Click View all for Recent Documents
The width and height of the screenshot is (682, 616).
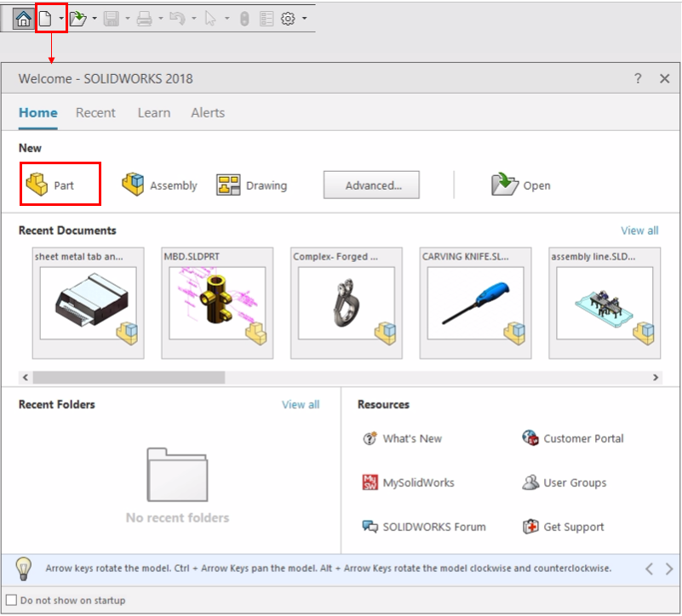tap(639, 231)
